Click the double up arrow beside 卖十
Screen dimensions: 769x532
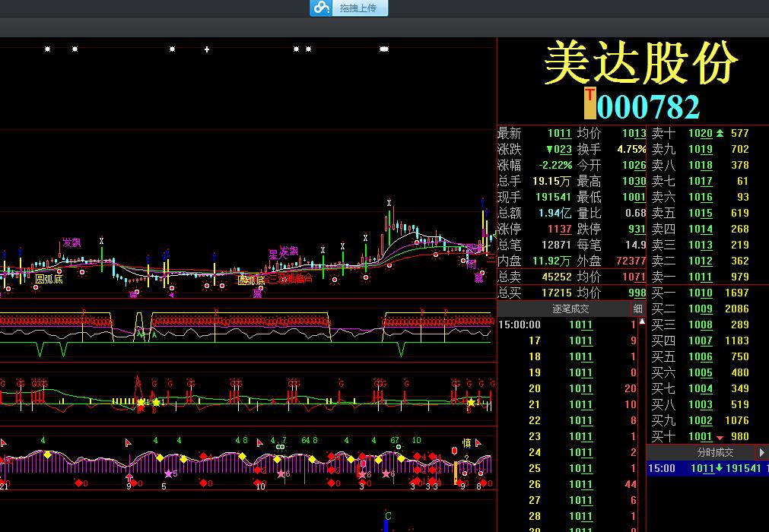tap(720, 133)
